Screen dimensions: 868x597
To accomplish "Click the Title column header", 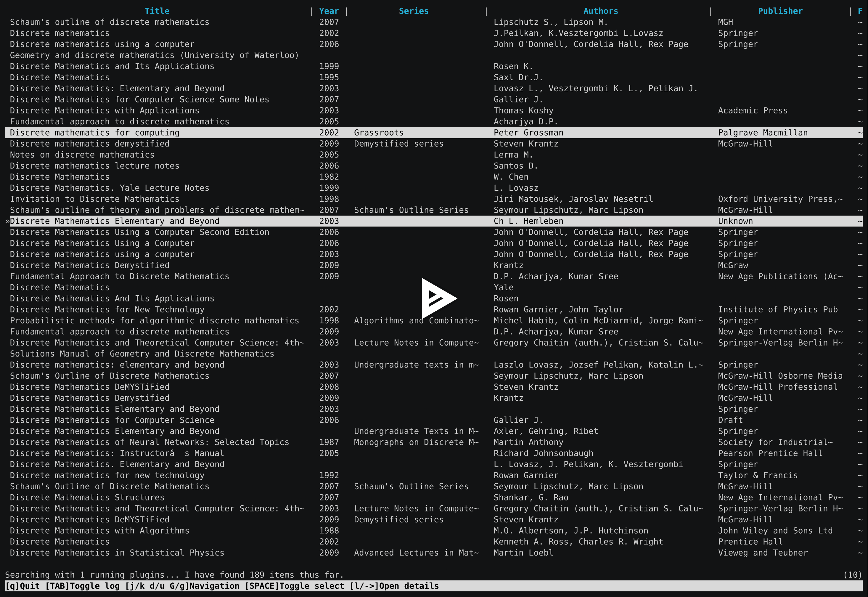I will point(157,11).
